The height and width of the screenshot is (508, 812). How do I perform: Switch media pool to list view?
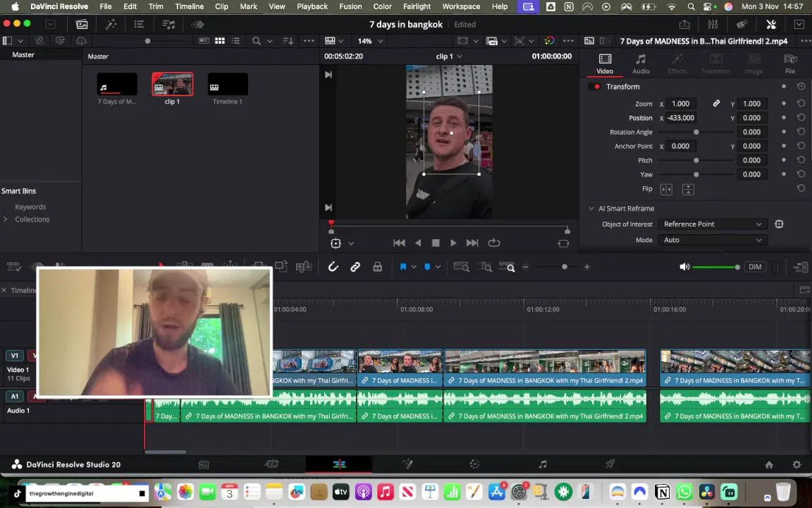click(x=235, y=41)
